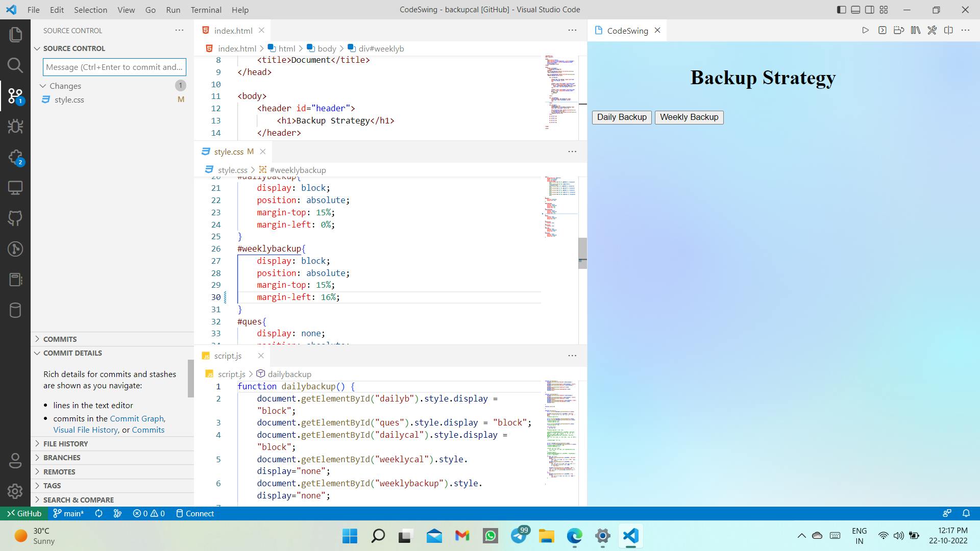Screen dimensions: 980x551
Task: Click the #weeklybackup breadcrumb in style.css
Action: point(298,170)
